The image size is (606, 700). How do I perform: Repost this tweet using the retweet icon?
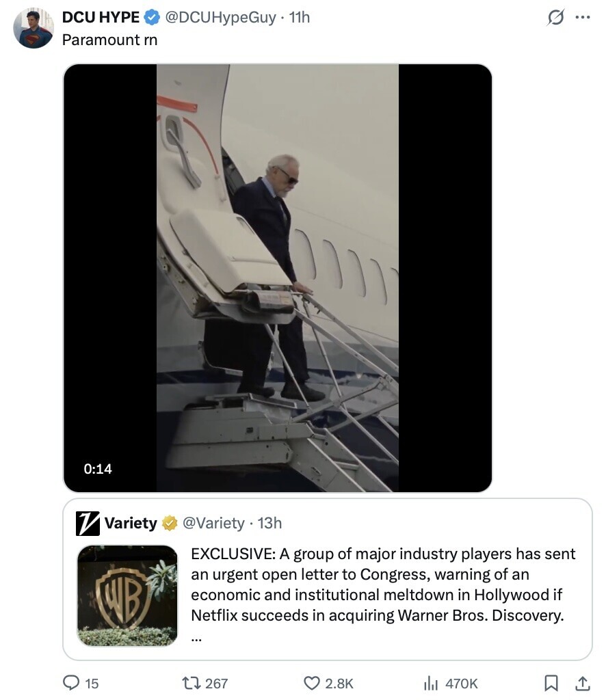192,683
